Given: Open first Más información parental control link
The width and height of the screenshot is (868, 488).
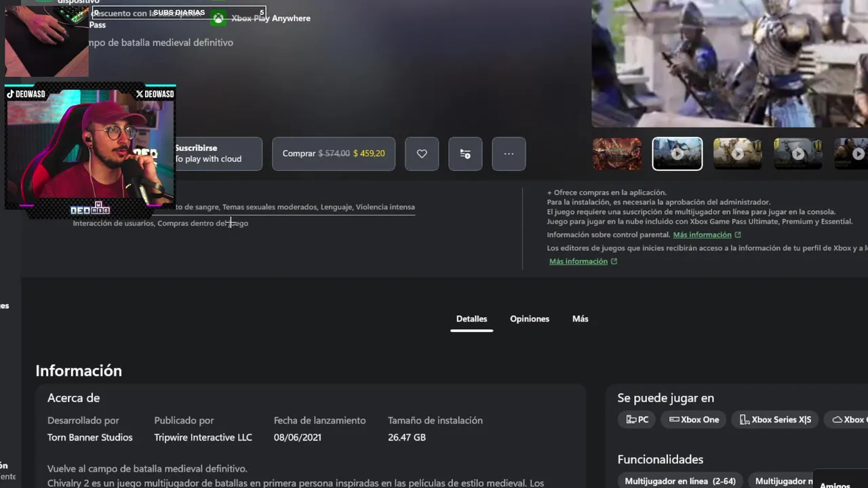Looking at the screenshot, I should point(702,235).
